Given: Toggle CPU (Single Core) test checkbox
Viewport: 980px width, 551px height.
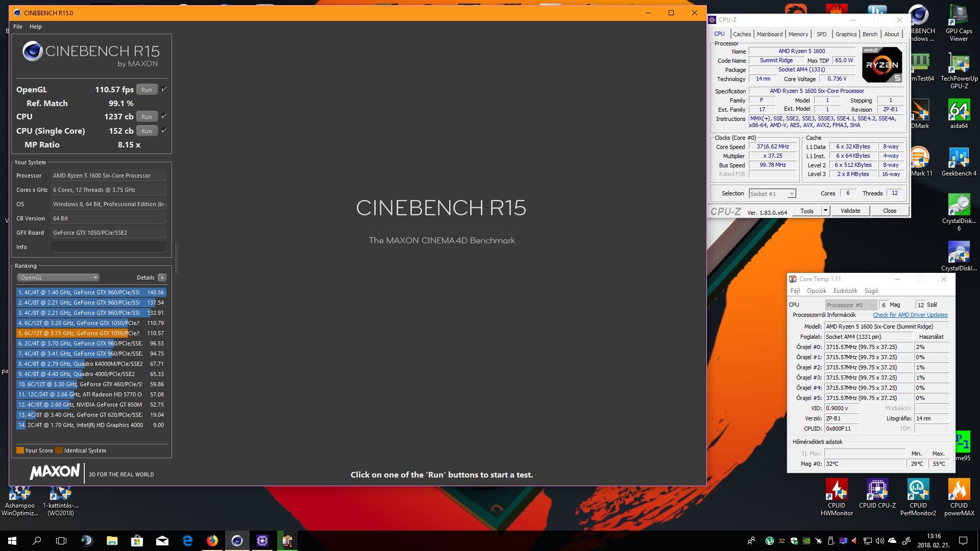Looking at the screenshot, I should [x=164, y=131].
